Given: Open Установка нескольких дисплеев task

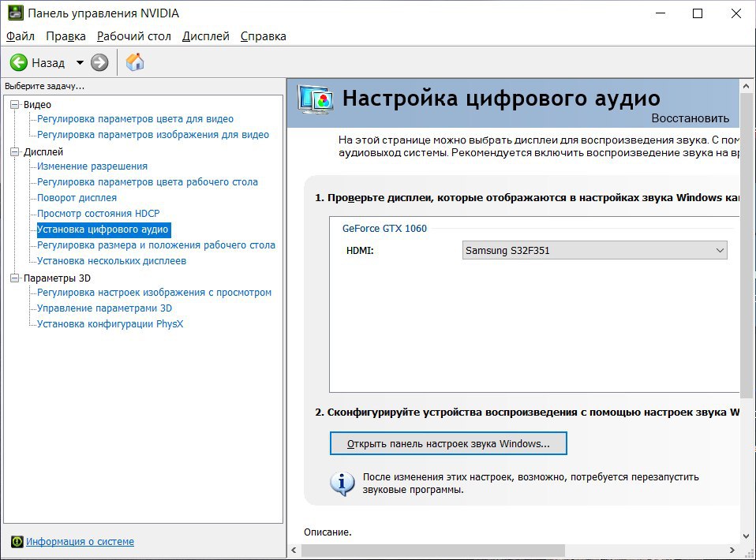Looking at the screenshot, I should tap(111, 261).
